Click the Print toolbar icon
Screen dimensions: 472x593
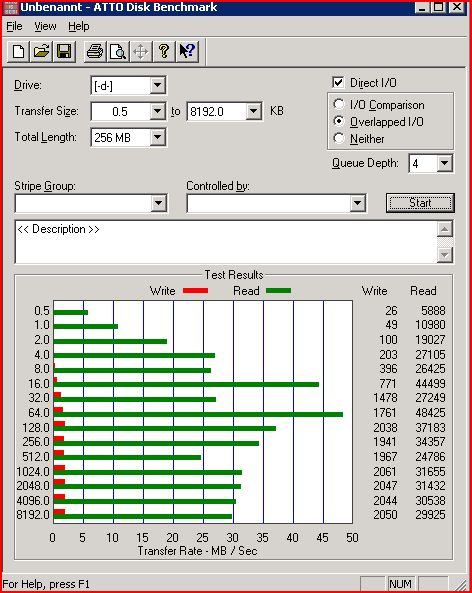(95, 51)
